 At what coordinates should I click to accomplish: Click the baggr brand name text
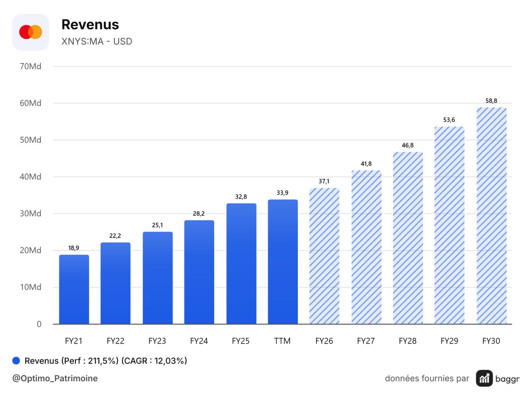pos(509,379)
